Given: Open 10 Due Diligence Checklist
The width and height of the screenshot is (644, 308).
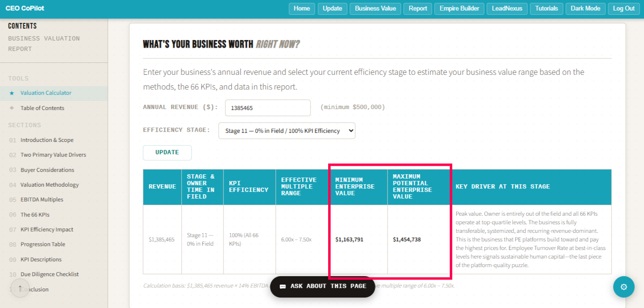Looking at the screenshot, I should 49,274.
